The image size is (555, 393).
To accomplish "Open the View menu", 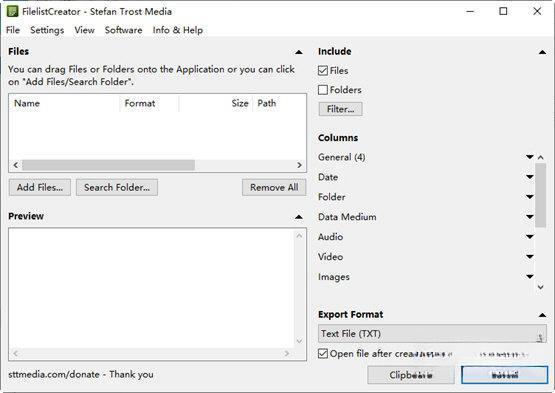I will click(85, 30).
